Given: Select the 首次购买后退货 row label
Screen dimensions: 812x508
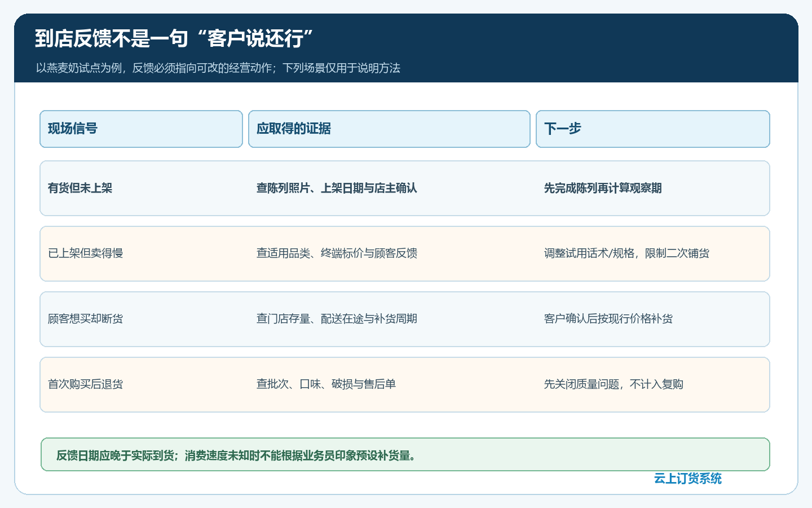Looking at the screenshot, I should pyautogui.click(x=86, y=384).
